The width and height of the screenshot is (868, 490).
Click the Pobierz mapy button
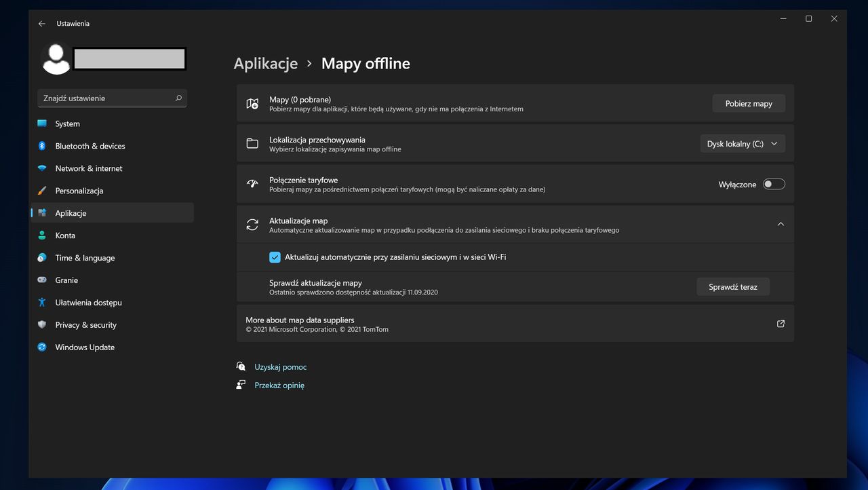pyautogui.click(x=749, y=103)
